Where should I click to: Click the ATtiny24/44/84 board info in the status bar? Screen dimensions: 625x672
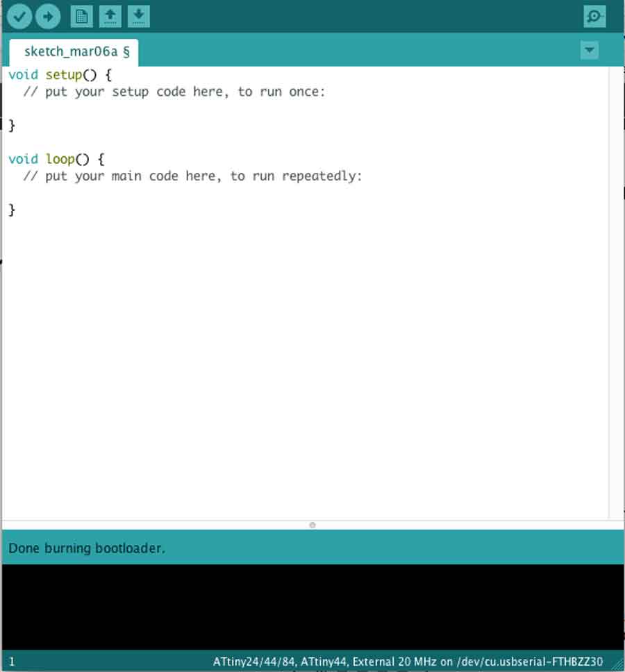[x=408, y=662]
